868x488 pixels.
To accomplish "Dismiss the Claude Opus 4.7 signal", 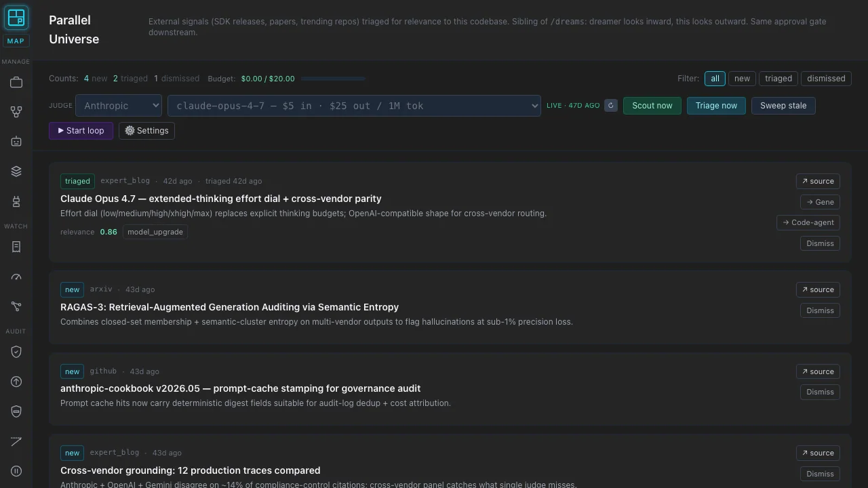I will pyautogui.click(x=820, y=243).
